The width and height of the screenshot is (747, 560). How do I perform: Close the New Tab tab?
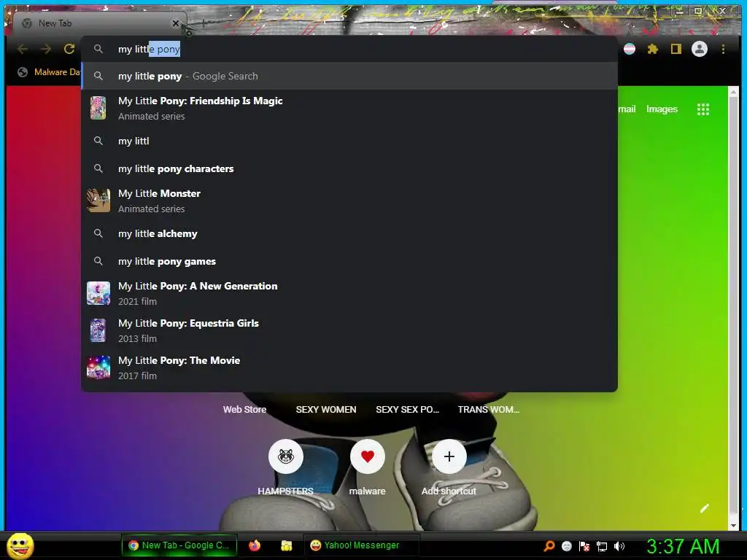pos(175,23)
